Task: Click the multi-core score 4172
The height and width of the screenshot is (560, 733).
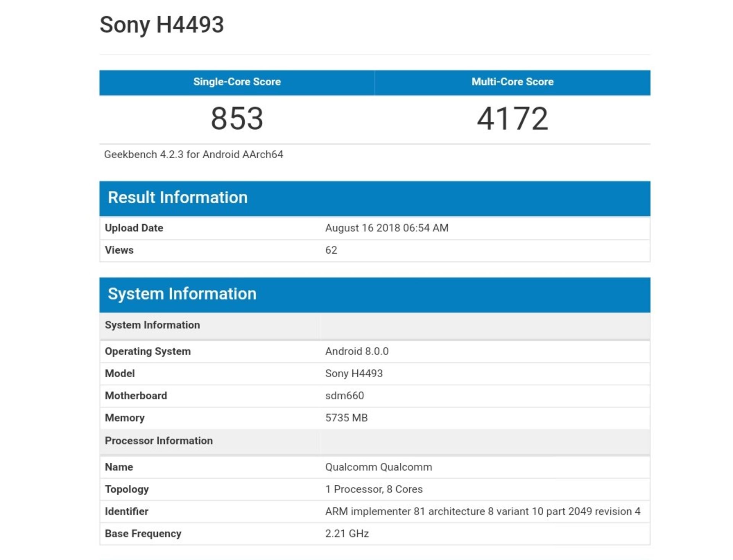Action: [512, 119]
